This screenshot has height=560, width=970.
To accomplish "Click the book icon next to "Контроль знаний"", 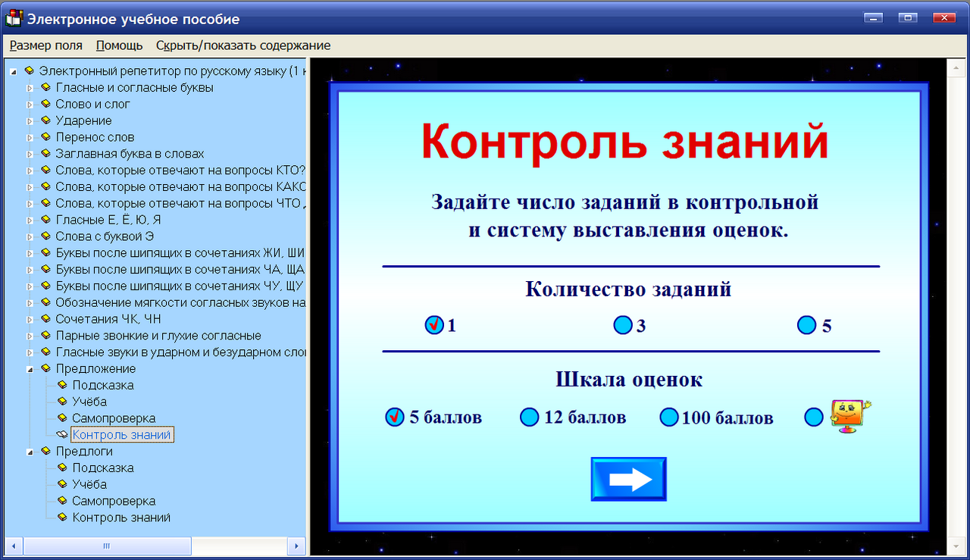I will pos(62,434).
